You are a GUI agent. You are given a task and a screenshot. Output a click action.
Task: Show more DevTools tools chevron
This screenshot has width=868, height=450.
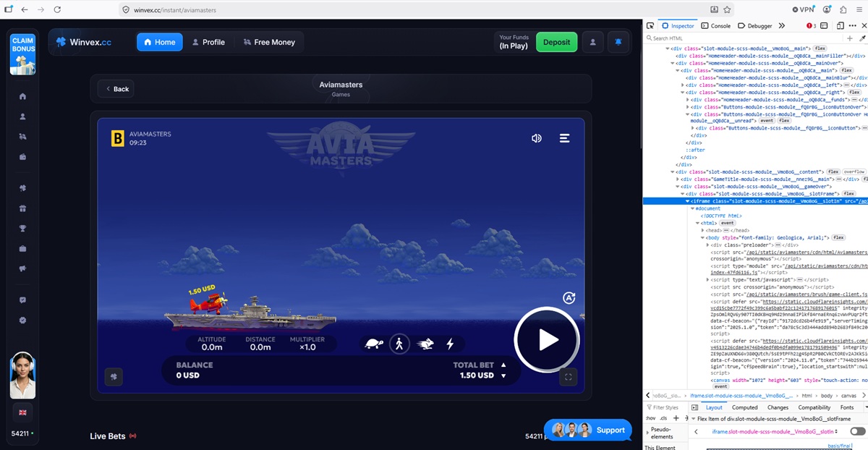point(782,25)
